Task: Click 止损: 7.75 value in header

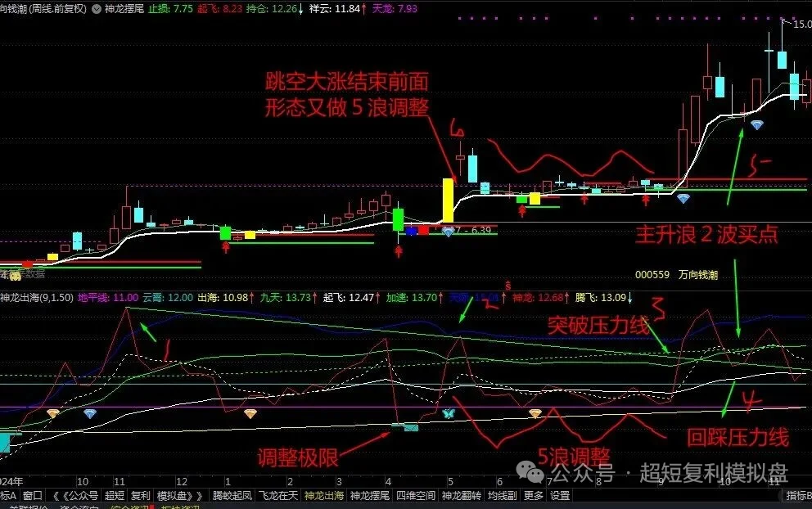Action: tap(170, 9)
